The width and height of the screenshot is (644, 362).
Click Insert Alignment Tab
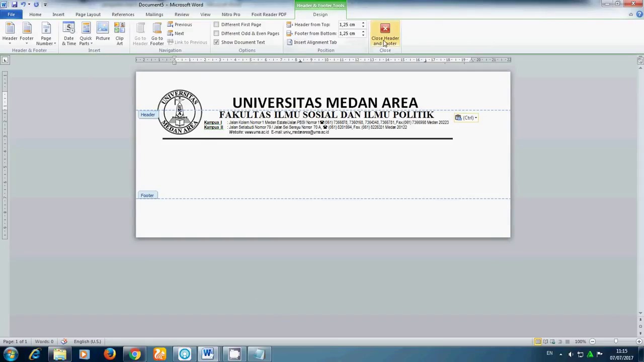(x=311, y=42)
